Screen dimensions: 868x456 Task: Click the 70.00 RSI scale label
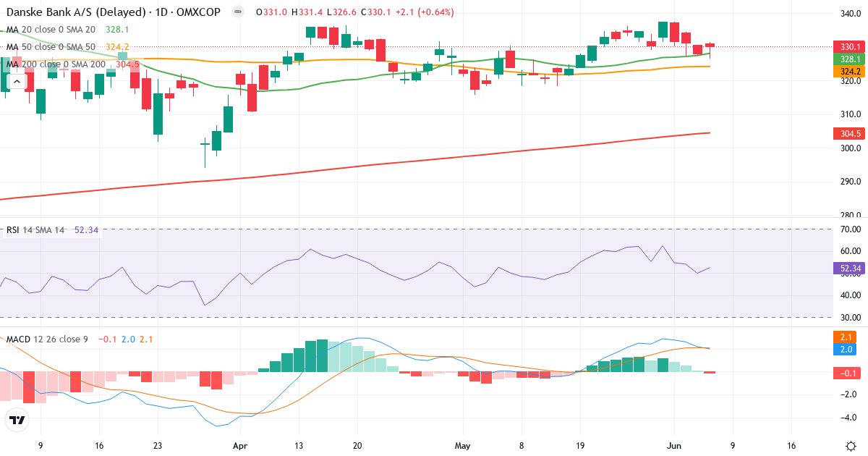click(850, 229)
